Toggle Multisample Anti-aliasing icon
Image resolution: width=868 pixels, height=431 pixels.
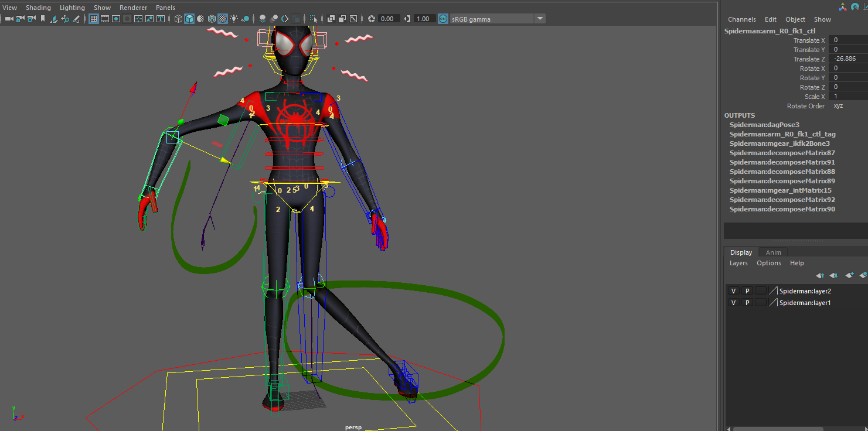tap(285, 19)
